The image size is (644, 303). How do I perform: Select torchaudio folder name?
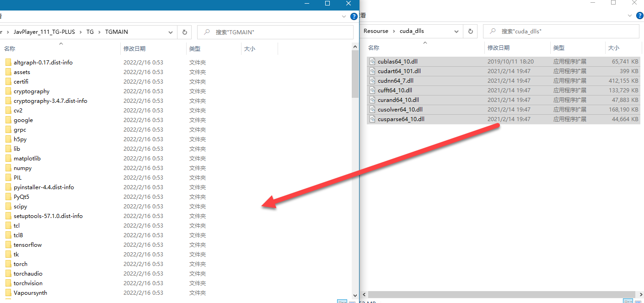28,273
